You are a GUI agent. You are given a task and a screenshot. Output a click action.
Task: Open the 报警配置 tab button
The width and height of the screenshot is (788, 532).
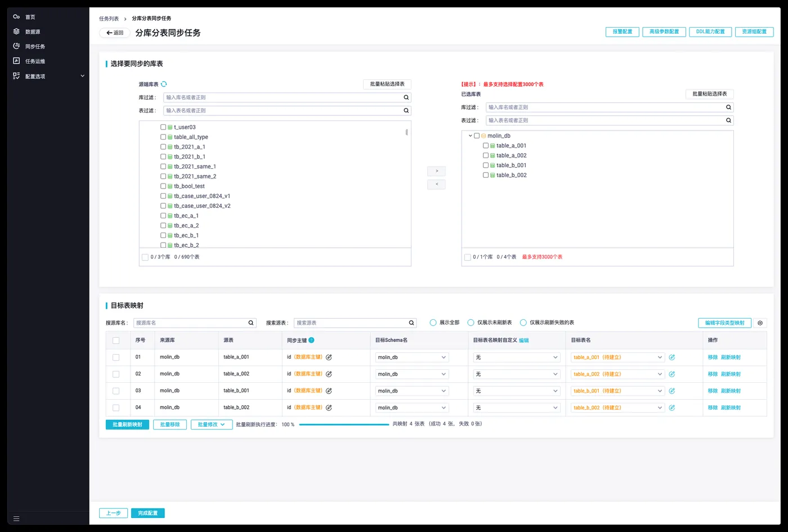tap(622, 32)
